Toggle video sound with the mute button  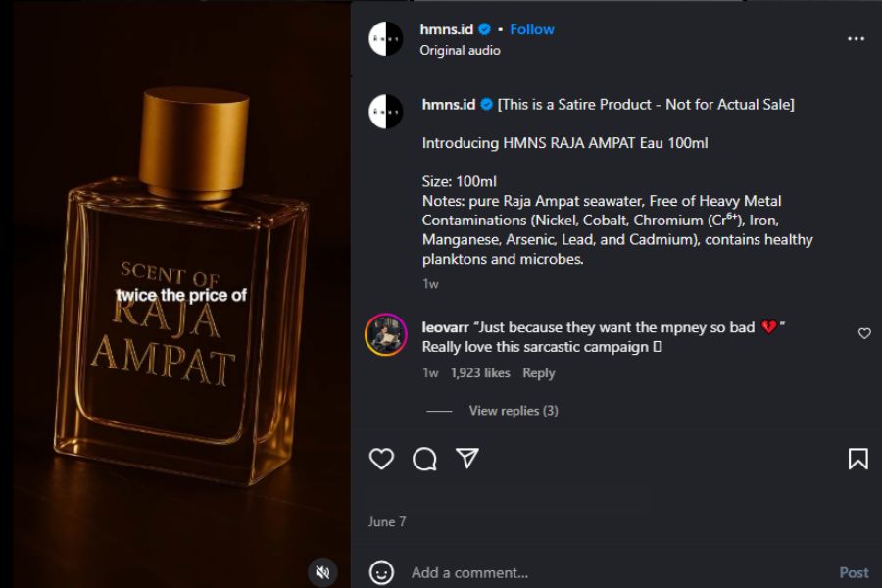[x=322, y=572]
